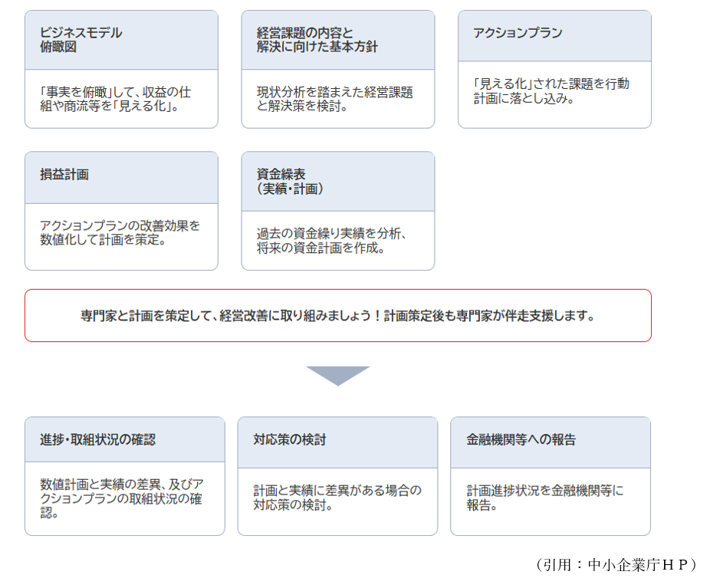
Task: Open the 対応策の検討 card header
Action: (x=290, y=440)
